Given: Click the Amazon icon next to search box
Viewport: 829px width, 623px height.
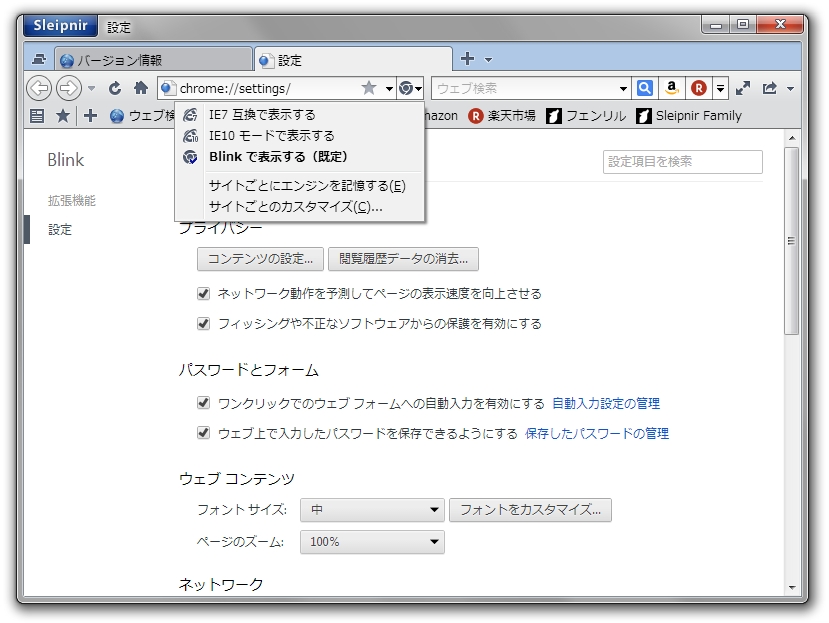Looking at the screenshot, I should pyautogui.click(x=671, y=88).
